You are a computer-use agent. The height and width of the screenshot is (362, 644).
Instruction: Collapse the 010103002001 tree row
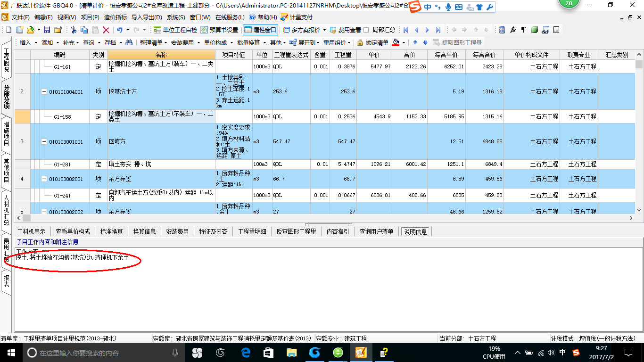[x=44, y=179]
